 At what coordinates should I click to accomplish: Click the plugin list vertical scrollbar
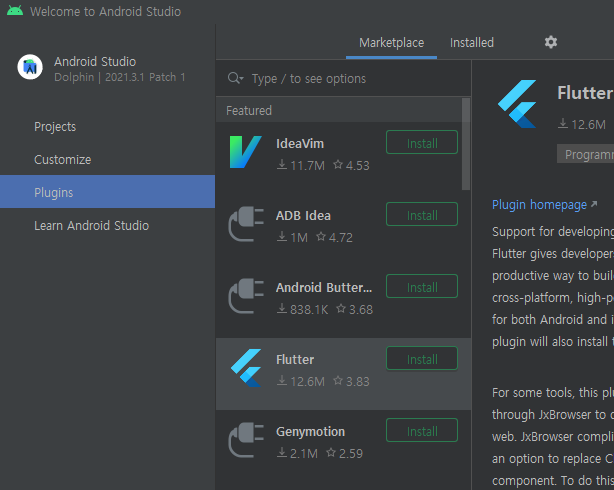point(466,144)
